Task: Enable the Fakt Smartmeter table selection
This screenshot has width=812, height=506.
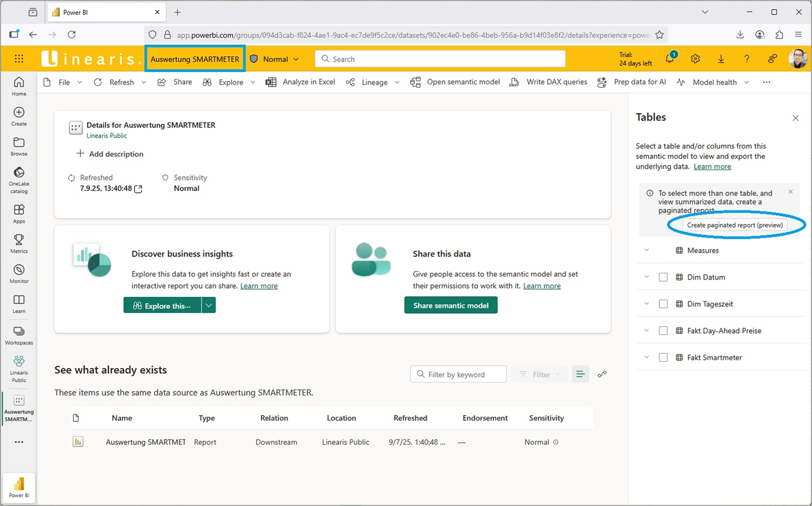Action: coord(663,357)
